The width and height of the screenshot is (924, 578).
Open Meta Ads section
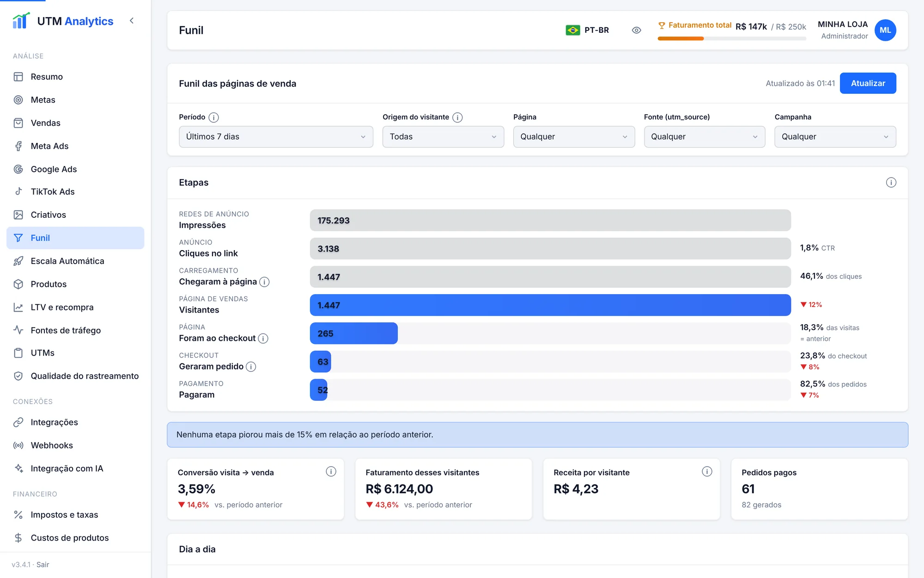(75, 146)
